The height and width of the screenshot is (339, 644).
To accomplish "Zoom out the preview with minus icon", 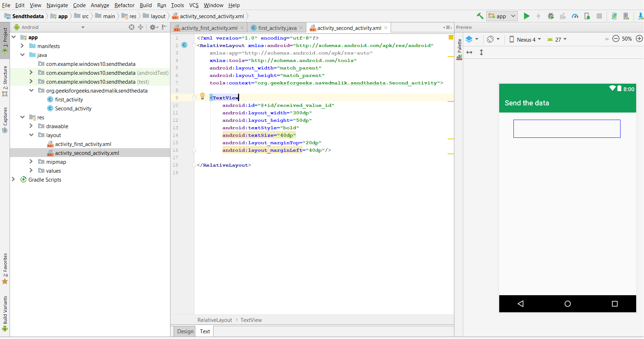I will [616, 38].
